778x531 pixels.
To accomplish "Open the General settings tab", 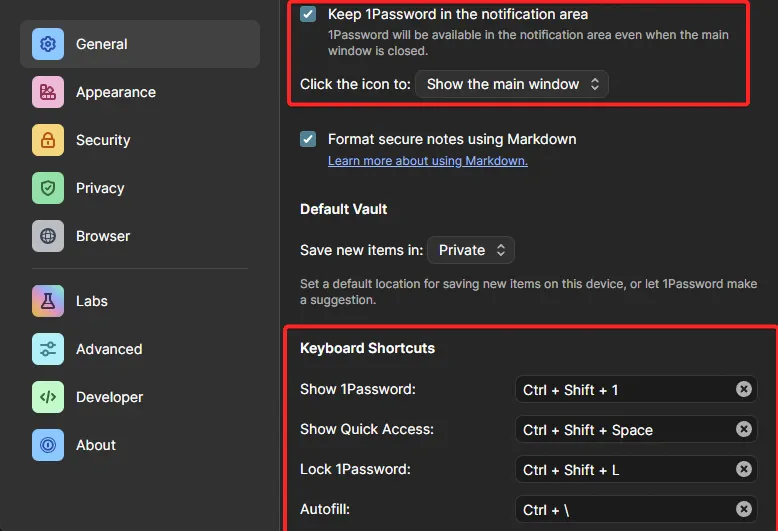I will tap(140, 44).
